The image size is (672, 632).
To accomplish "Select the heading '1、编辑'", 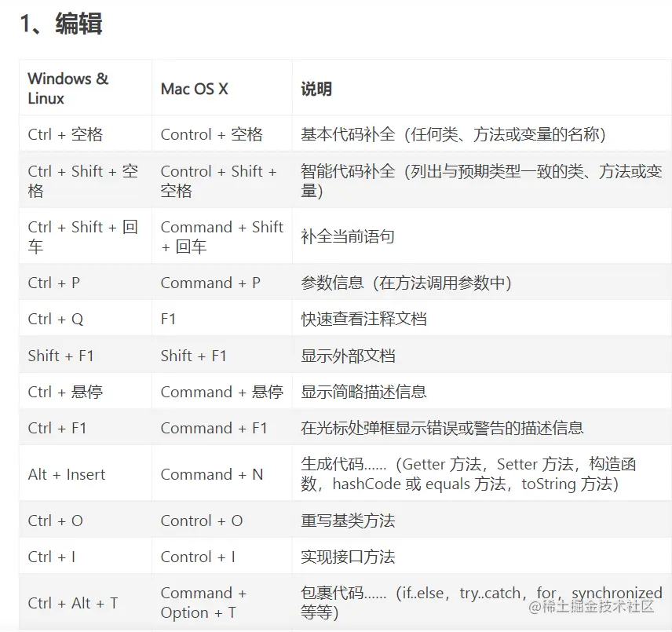I will click(61, 24).
